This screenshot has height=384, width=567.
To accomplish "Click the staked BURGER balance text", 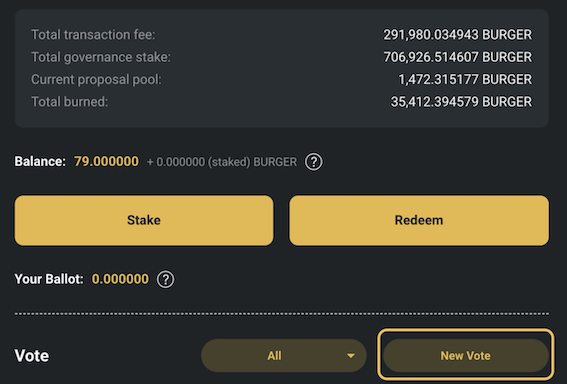I will coord(222,162).
